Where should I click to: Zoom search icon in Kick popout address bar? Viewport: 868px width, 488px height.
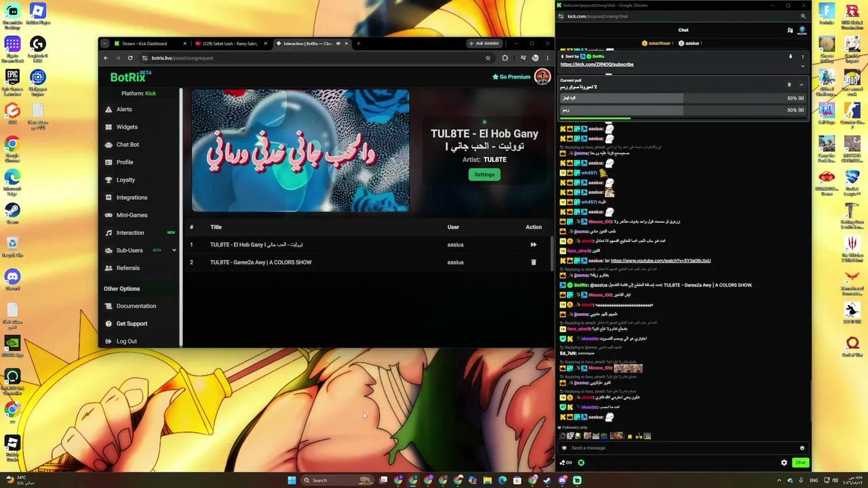click(803, 16)
